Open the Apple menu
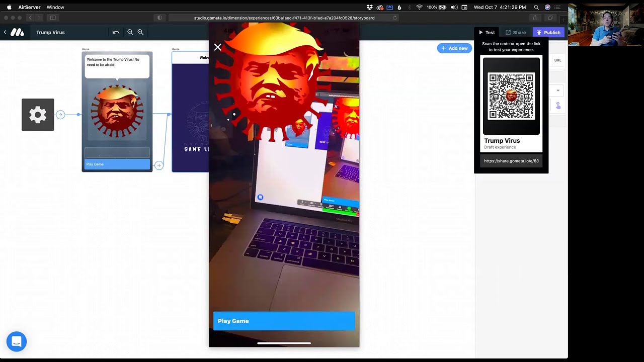Screen dimensions: 644x362 tap(9, 7)
